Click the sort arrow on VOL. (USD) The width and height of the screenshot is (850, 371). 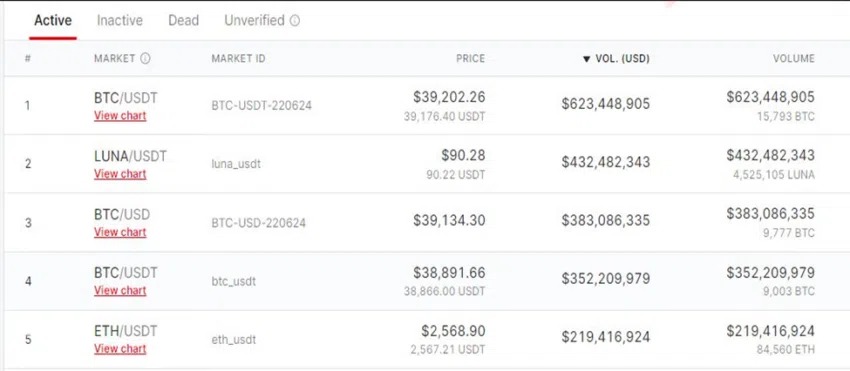coord(586,59)
